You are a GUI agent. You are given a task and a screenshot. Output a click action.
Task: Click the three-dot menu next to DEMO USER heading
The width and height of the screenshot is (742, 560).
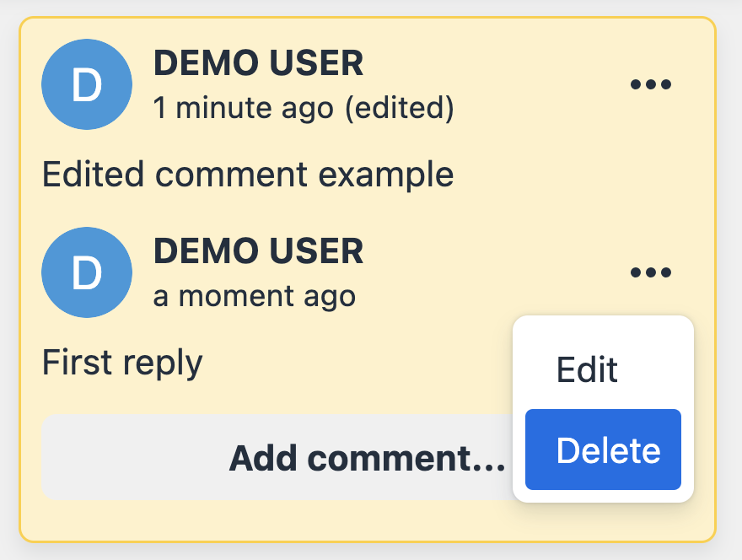[650, 83]
